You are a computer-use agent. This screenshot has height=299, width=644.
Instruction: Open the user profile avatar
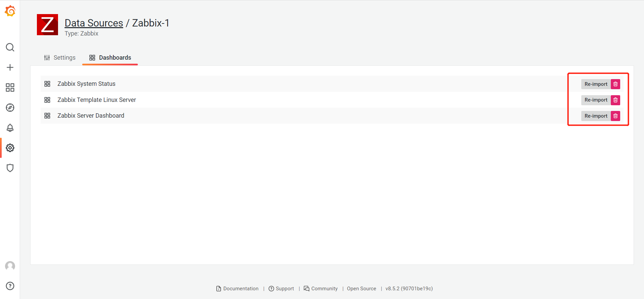[x=10, y=266]
